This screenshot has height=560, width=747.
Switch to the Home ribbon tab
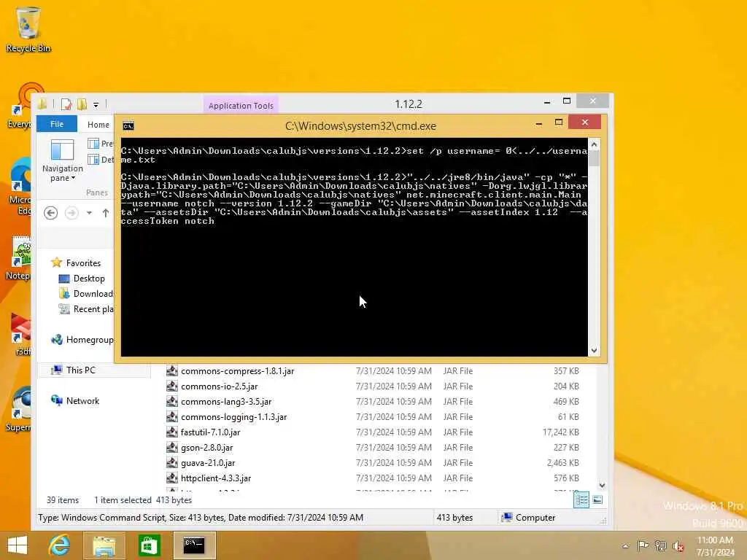[98, 124]
